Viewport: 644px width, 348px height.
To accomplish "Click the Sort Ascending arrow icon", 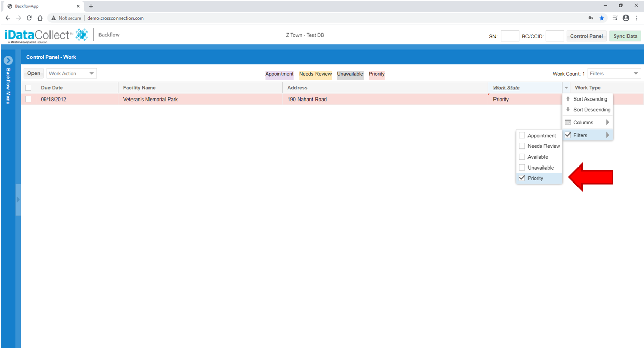I will coord(568,98).
